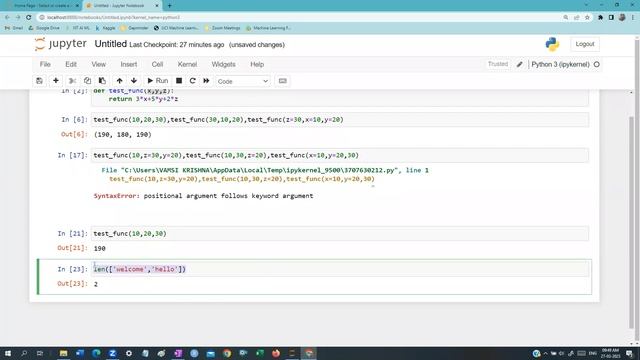Click into the In [23] len code cell
The width and height of the screenshot is (640, 360).
point(340,269)
